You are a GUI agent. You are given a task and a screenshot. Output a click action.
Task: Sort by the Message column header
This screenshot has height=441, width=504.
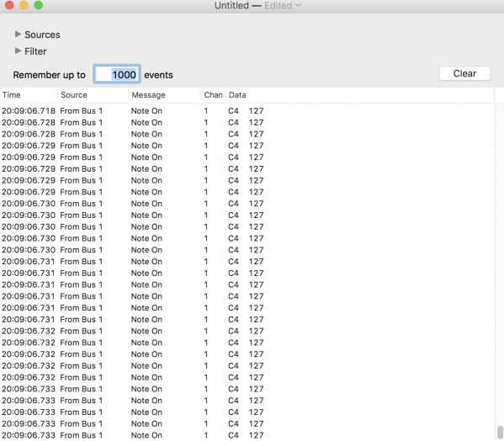(x=165, y=95)
